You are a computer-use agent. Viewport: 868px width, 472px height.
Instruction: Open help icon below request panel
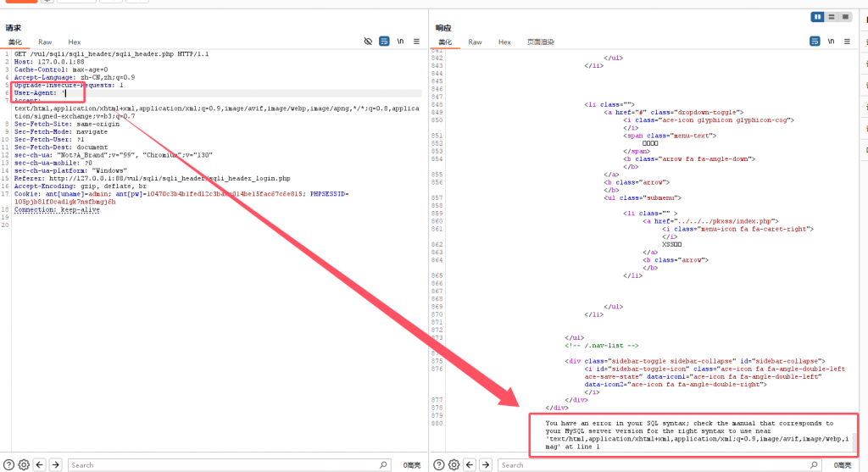(x=8, y=465)
